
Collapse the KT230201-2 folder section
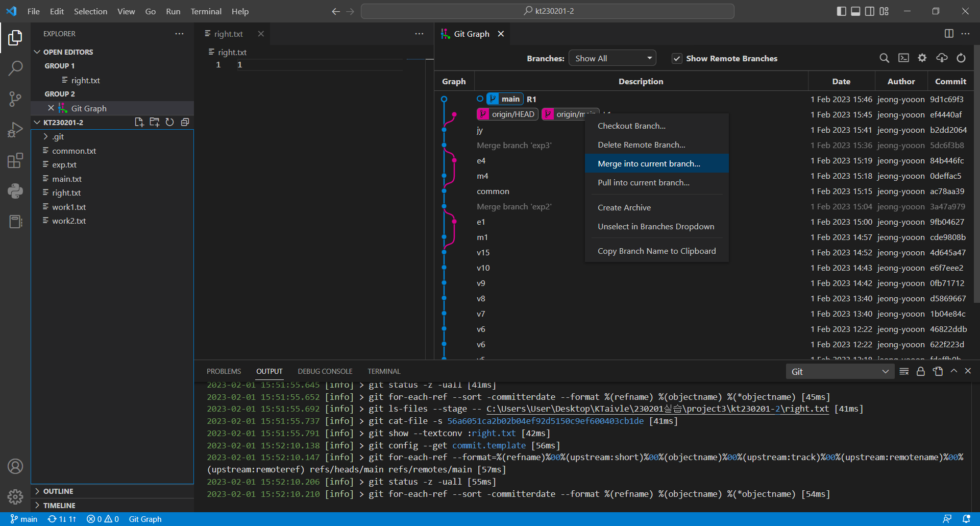(x=63, y=123)
